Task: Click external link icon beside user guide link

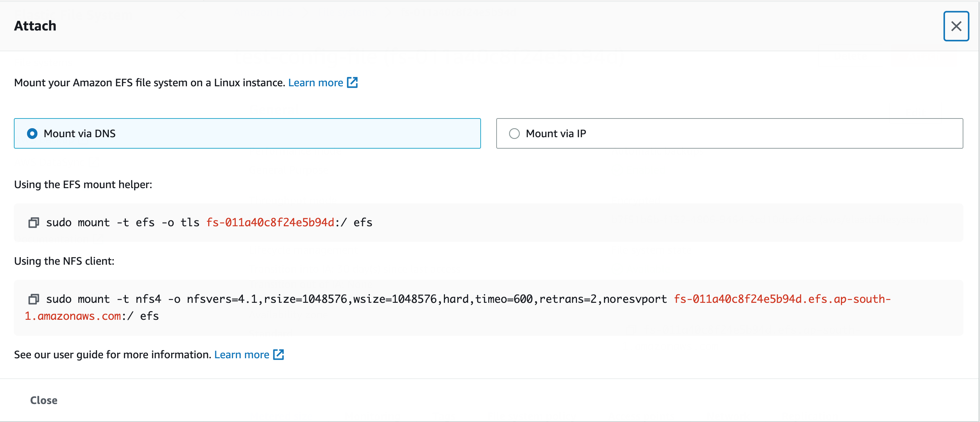Action: (x=279, y=355)
